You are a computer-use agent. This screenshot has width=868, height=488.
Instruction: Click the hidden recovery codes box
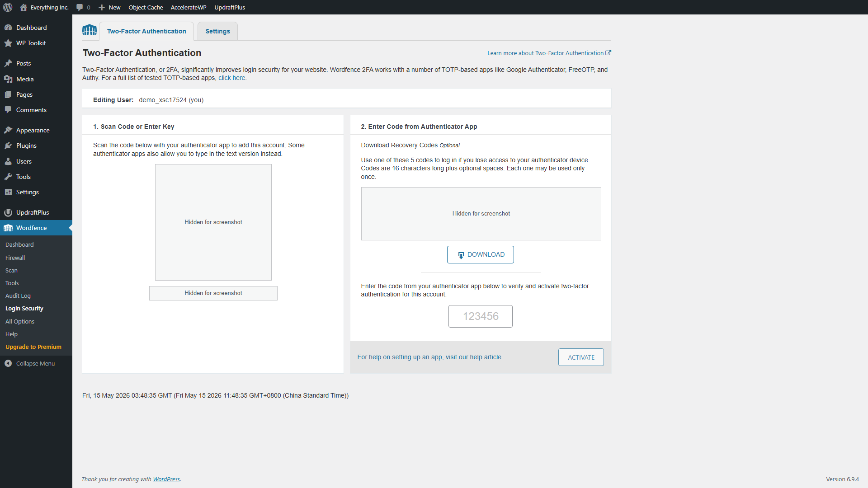[x=481, y=214]
